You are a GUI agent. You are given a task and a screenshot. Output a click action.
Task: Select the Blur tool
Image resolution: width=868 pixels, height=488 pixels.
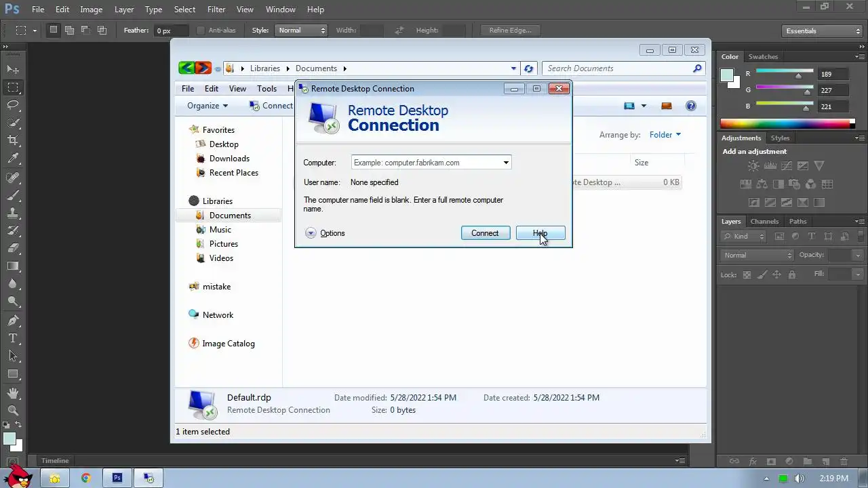[13, 283]
